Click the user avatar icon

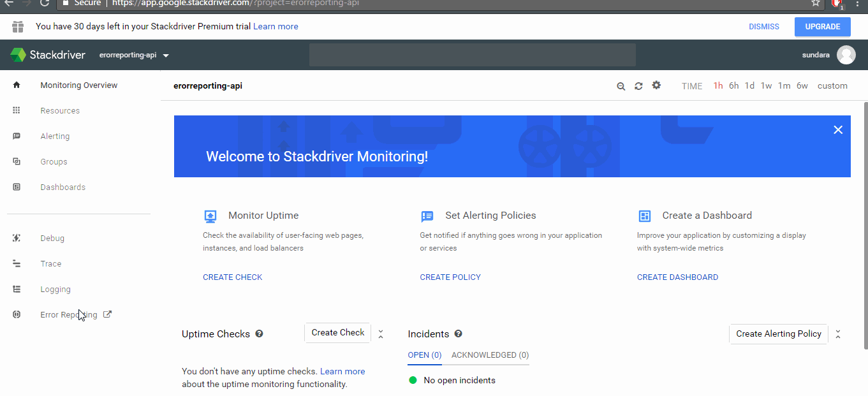click(846, 55)
